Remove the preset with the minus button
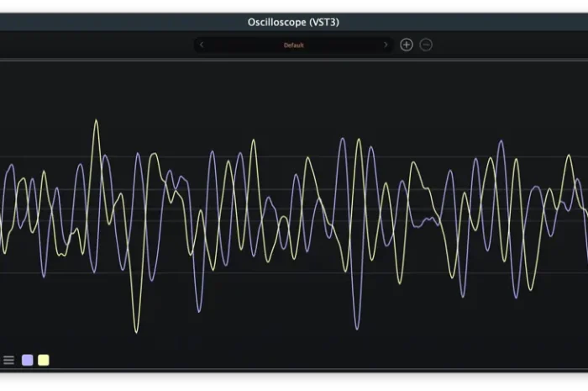The width and height of the screenshot is (588, 391). click(426, 45)
